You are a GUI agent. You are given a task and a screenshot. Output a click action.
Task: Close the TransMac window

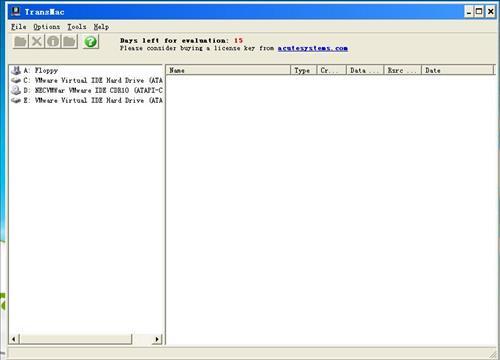[491, 12]
